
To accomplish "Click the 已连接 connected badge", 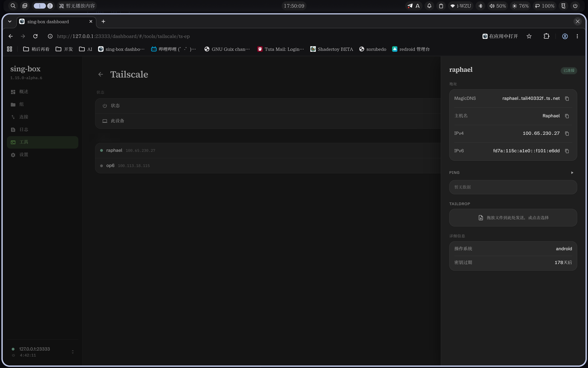I will (x=569, y=71).
